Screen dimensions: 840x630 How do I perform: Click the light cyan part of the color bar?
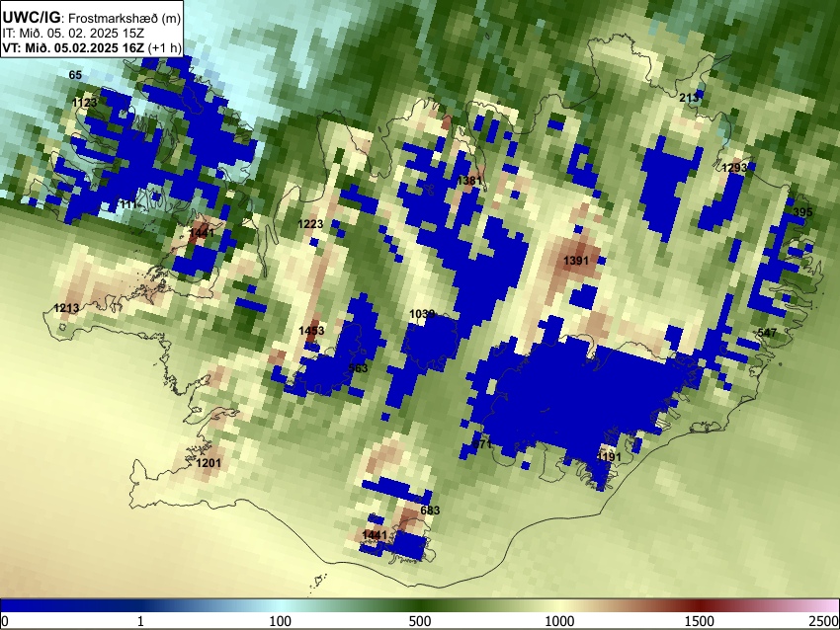281,605
